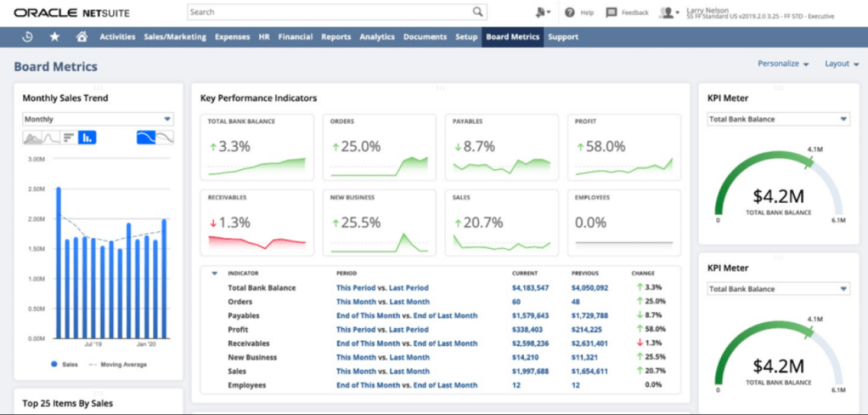Open top KPI Meter Total Bank Balance dropdown

[x=778, y=119]
